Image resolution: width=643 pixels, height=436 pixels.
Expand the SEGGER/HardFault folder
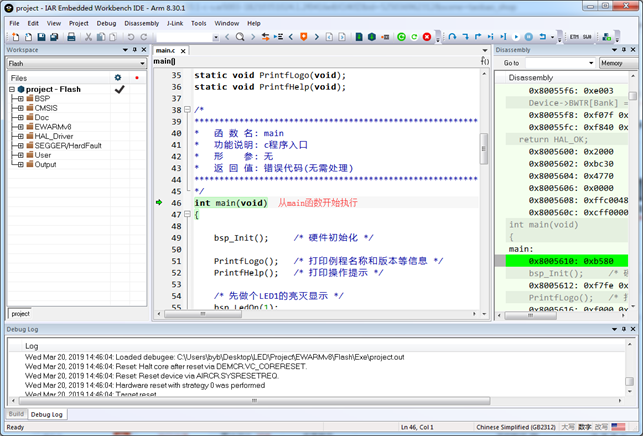(20, 146)
